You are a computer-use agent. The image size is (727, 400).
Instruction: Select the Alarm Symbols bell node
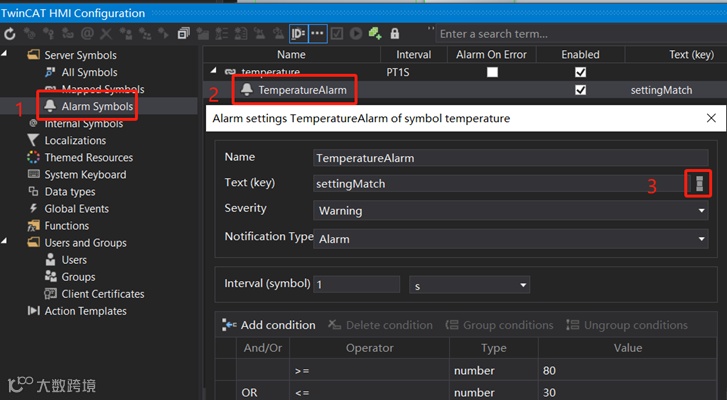click(89, 106)
